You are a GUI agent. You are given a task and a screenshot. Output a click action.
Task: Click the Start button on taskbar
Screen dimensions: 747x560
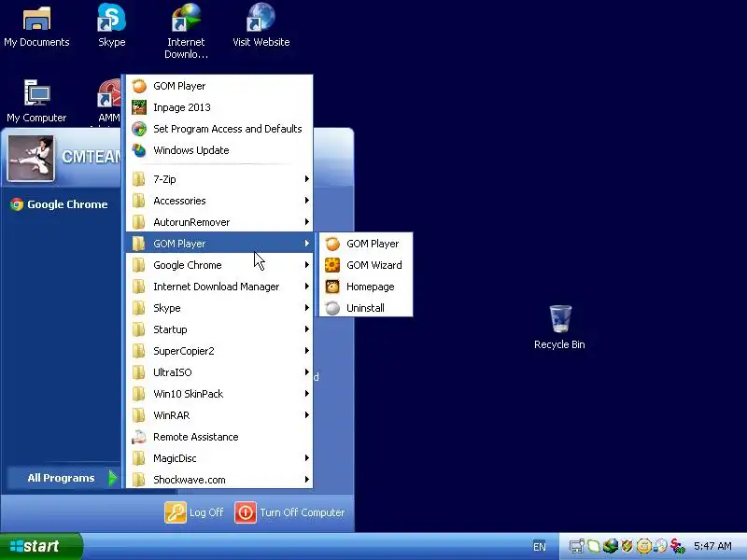point(41,546)
